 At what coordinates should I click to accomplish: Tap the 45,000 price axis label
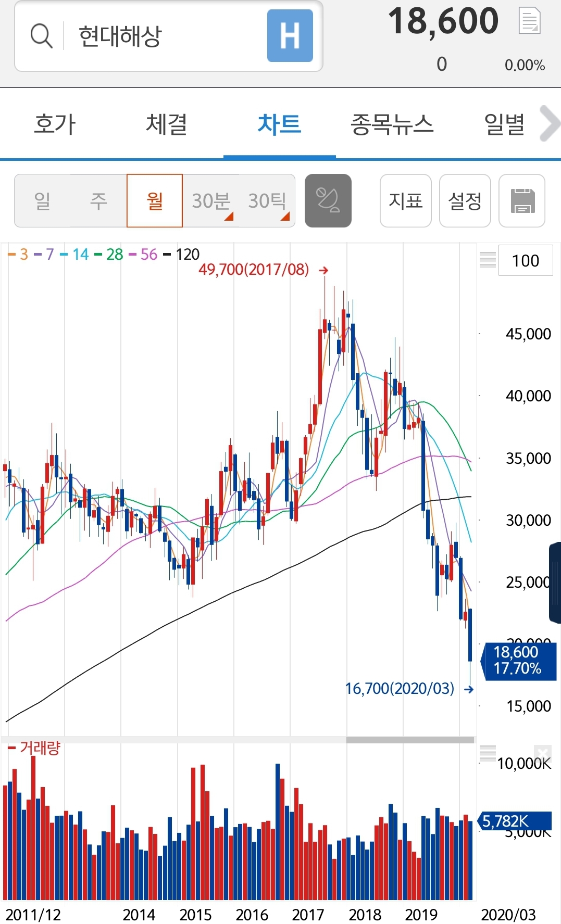click(528, 334)
